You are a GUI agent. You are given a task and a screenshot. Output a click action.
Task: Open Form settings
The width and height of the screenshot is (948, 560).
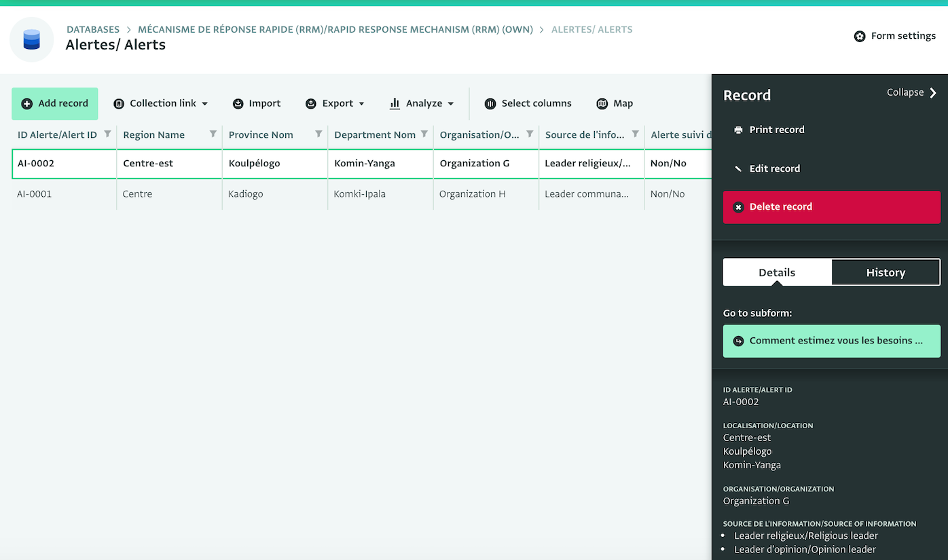point(895,36)
